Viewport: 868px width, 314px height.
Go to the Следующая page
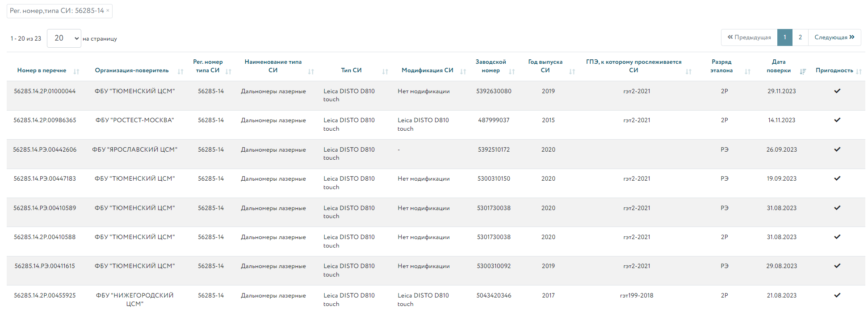834,37
